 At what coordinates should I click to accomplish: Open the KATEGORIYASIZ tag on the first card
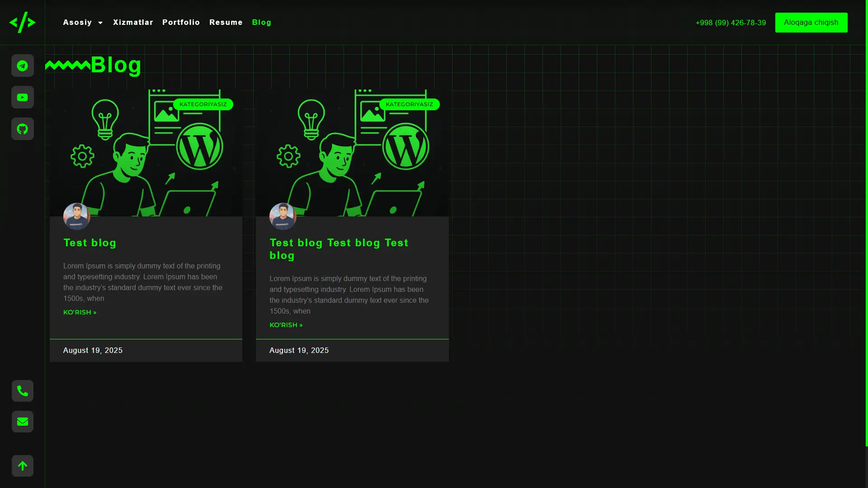[x=203, y=104]
